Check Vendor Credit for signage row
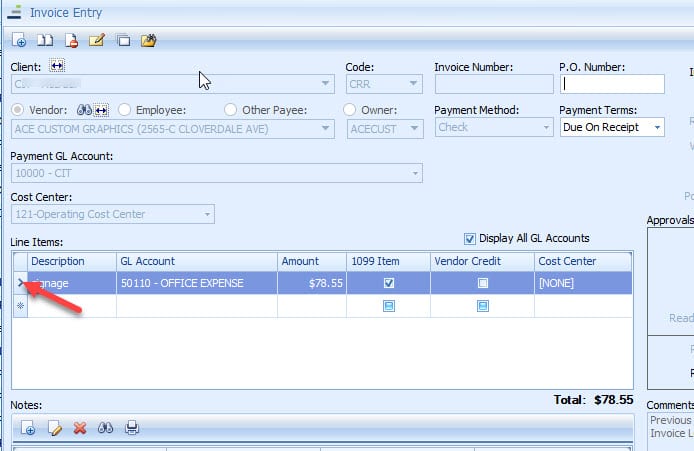 (483, 283)
